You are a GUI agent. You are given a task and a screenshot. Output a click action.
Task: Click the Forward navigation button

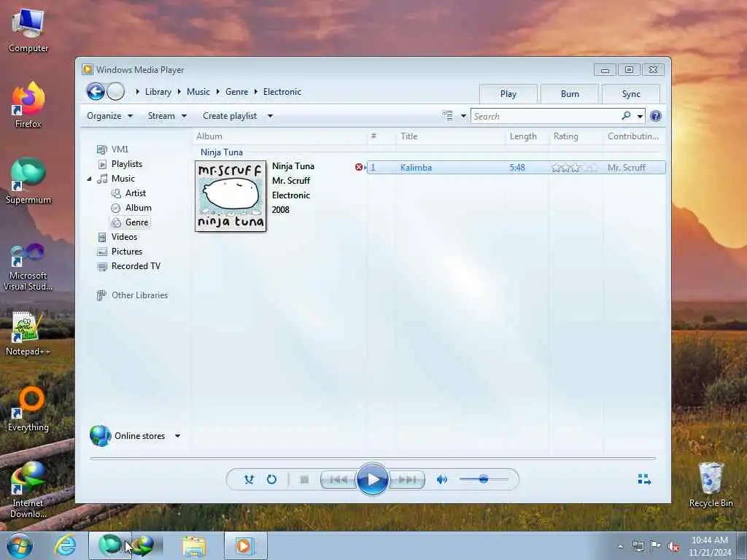click(116, 91)
